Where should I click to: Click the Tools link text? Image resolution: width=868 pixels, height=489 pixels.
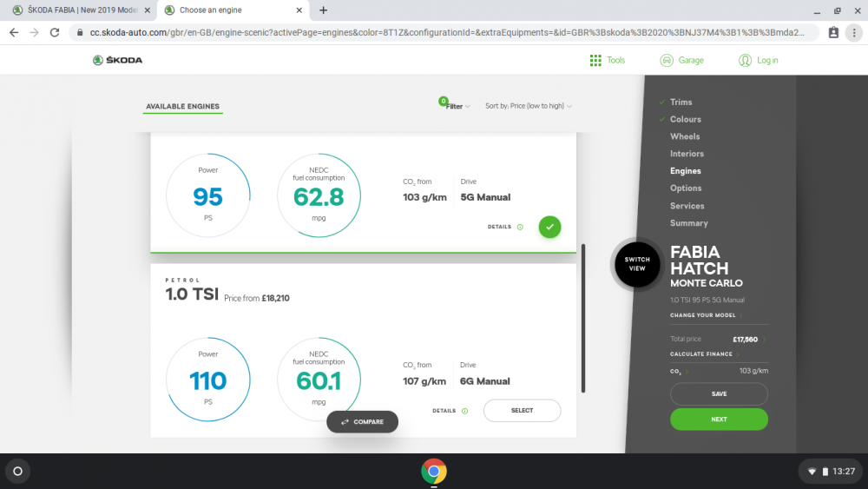pyautogui.click(x=615, y=60)
